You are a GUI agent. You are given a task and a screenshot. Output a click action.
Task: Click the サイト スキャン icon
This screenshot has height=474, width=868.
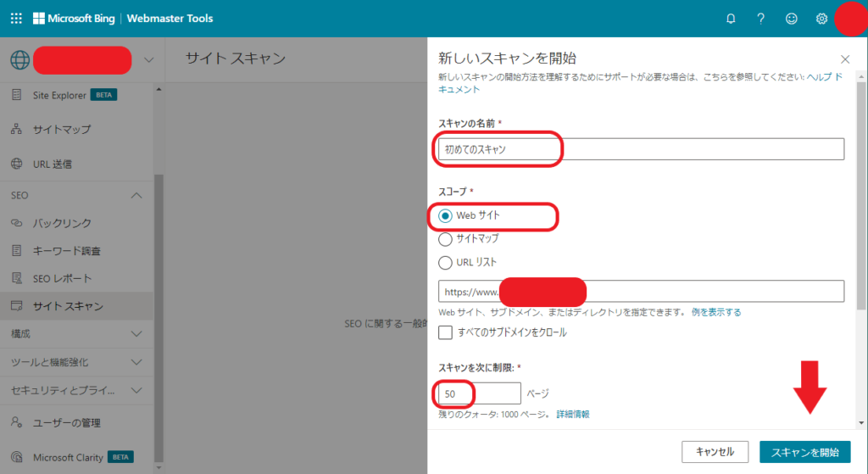tap(17, 305)
